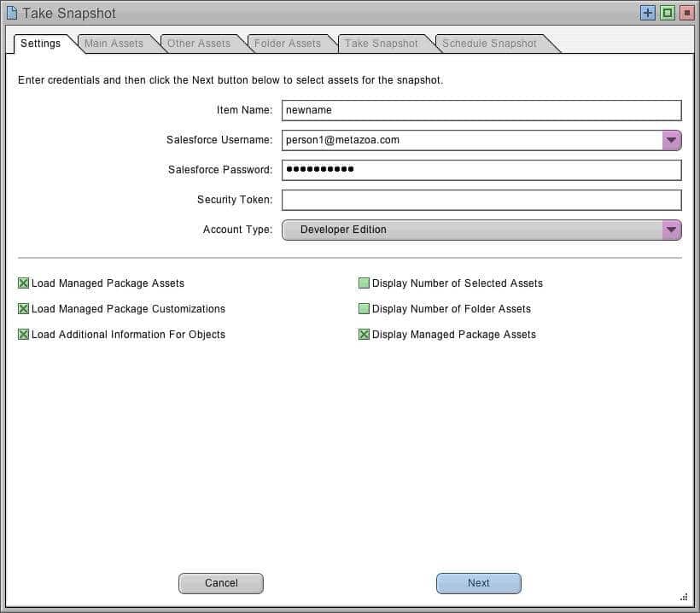Open the Salesforce Username dropdown arrow
Screen dimensions: 700x613
(x=672, y=140)
